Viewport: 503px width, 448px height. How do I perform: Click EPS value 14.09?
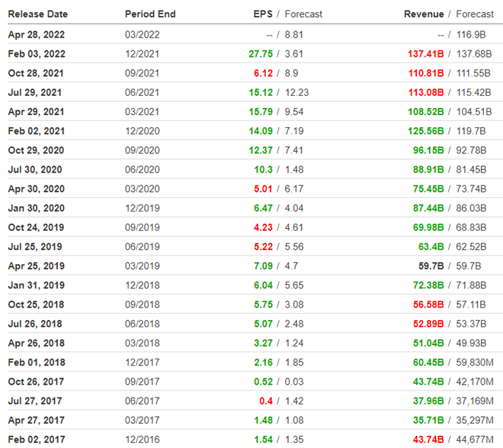[260, 131]
